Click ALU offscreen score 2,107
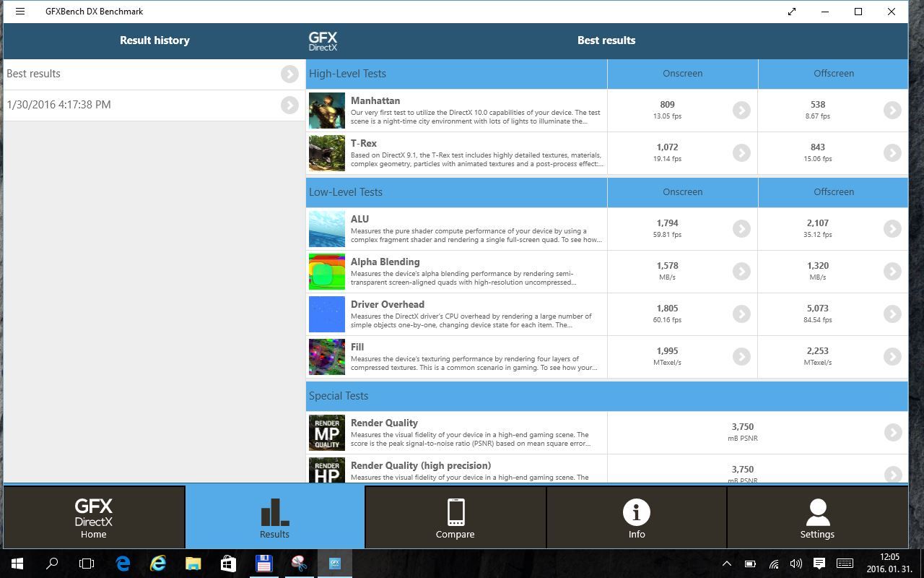Viewport: 924px width, 578px height. point(818,223)
